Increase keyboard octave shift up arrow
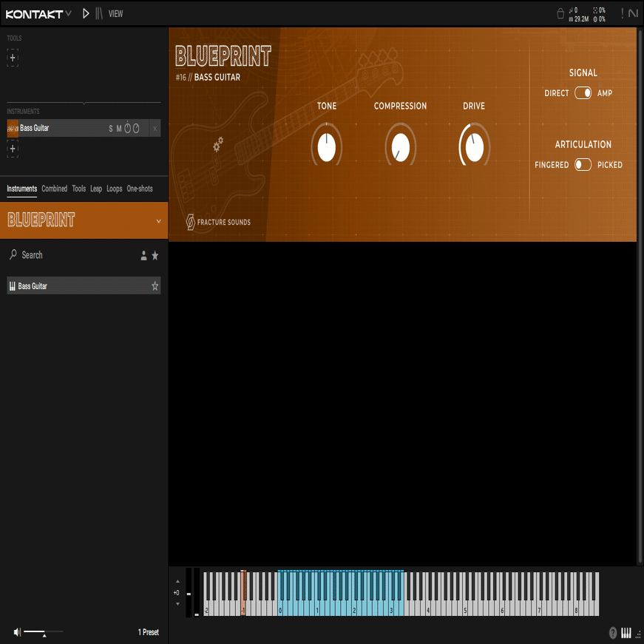This screenshot has height=644, width=644. pyautogui.click(x=177, y=581)
